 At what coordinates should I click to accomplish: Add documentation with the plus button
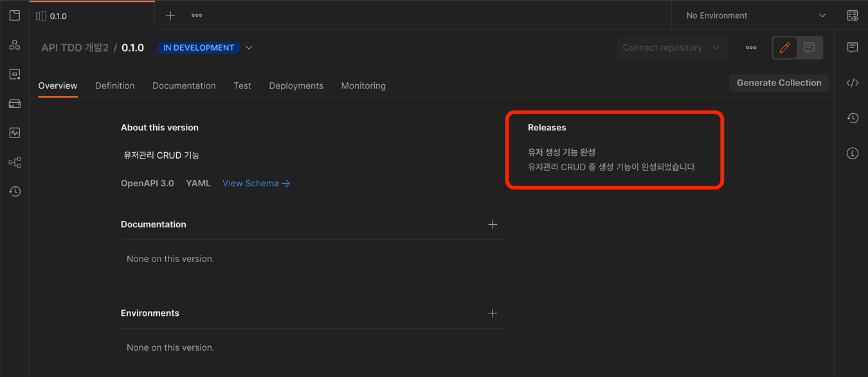click(x=493, y=224)
